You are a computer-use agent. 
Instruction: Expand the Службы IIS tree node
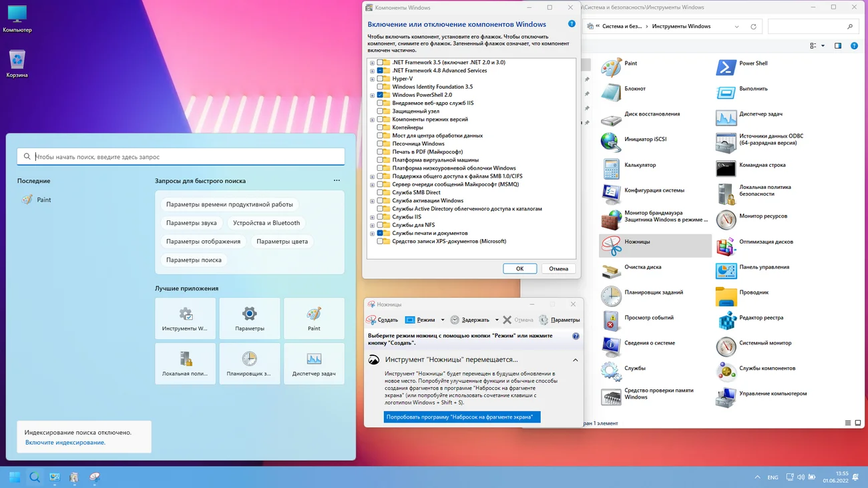click(x=372, y=217)
